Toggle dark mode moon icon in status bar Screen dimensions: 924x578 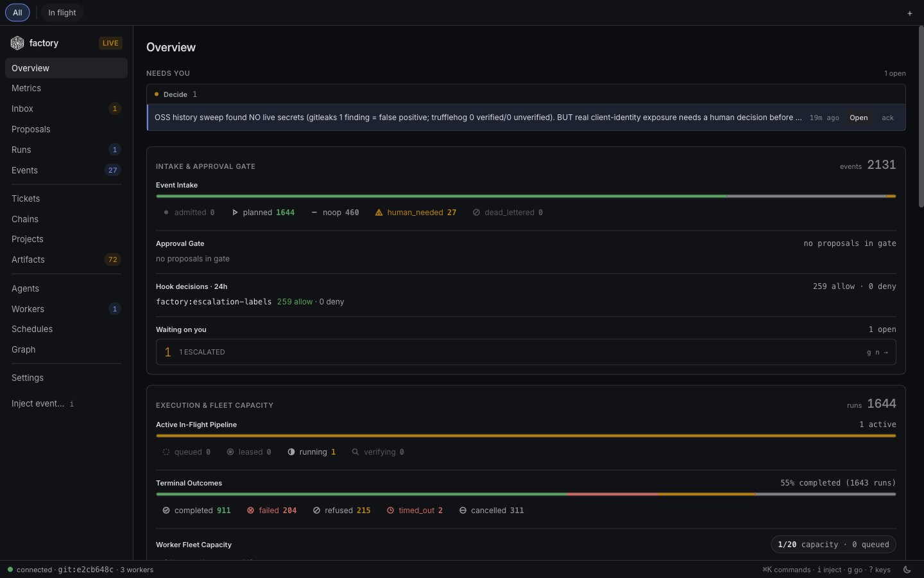click(907, 570)
